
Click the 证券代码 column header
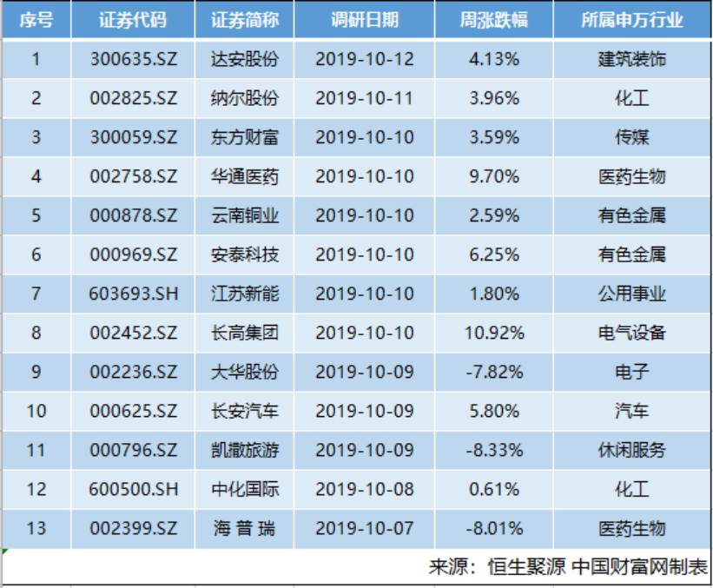pos(133,20)
